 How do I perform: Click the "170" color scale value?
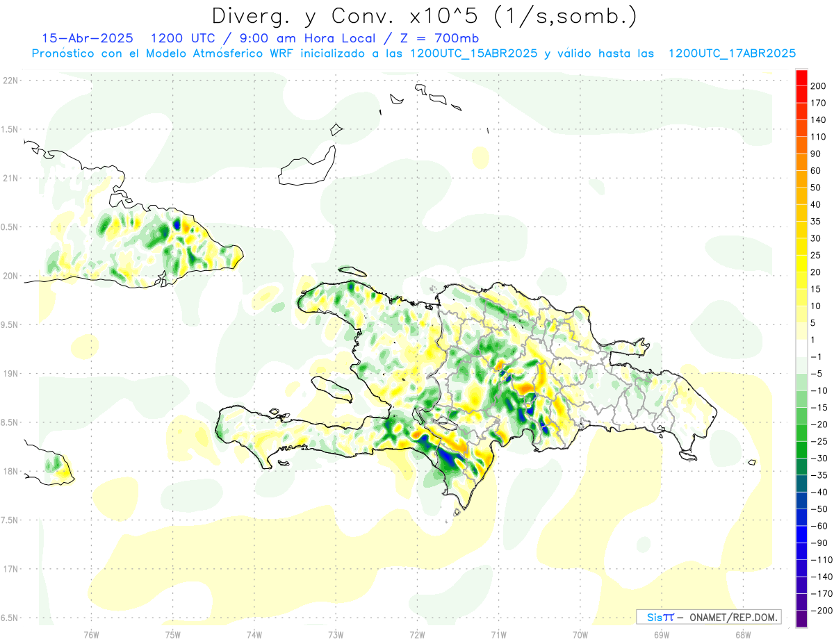pyautogui.click(x=818, y=103)
